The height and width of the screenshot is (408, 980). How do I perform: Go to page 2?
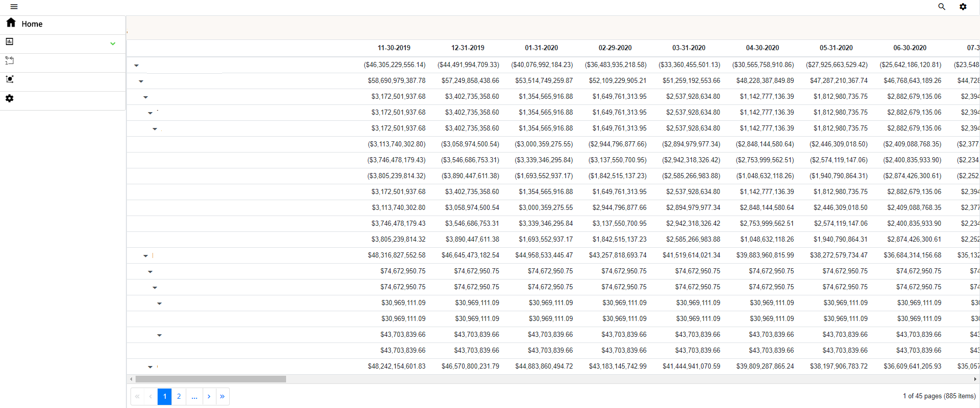coord(179,396)
